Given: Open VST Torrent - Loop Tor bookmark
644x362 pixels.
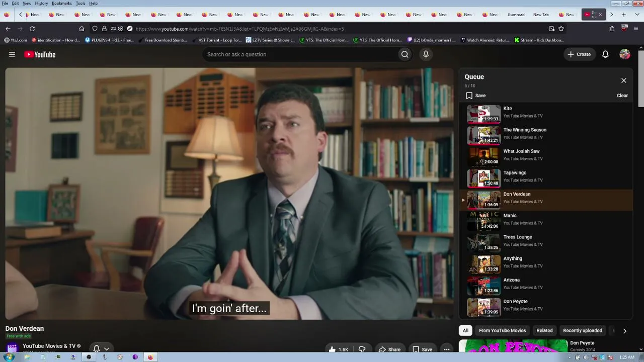Looking at the screenshot, I should tap(216, 40).
